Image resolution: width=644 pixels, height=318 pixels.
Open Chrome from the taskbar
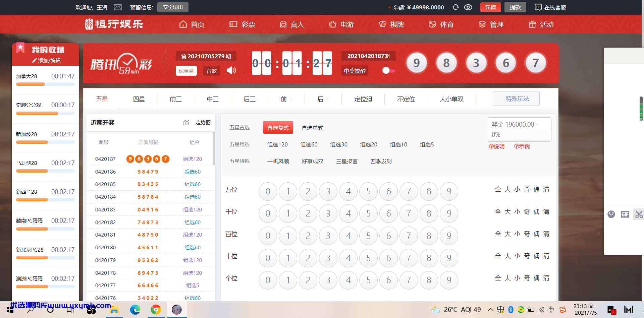tap(156, 310)
